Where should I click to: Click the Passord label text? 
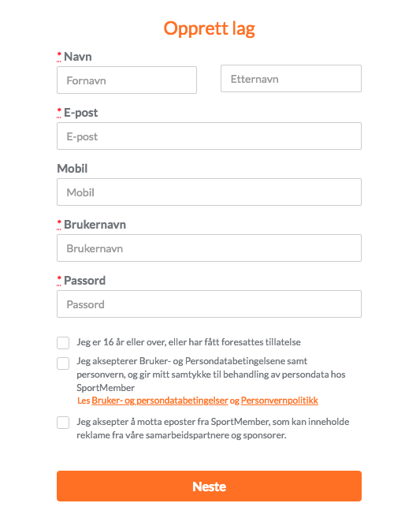click(x=85, y=281)
